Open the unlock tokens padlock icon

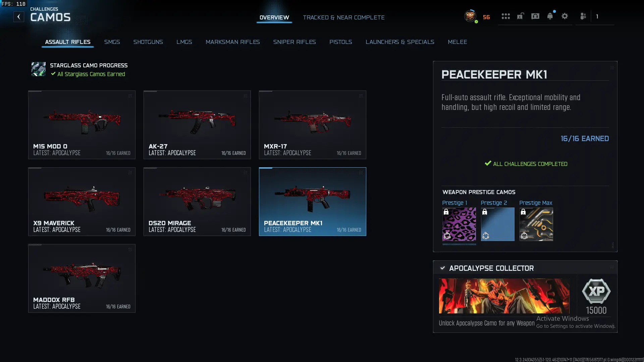[x=520, y=16]
